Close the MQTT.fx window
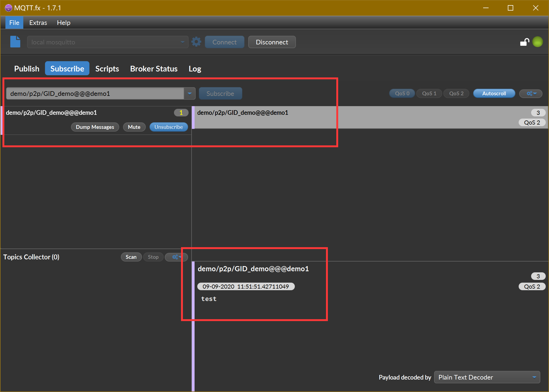 [536, 8]
